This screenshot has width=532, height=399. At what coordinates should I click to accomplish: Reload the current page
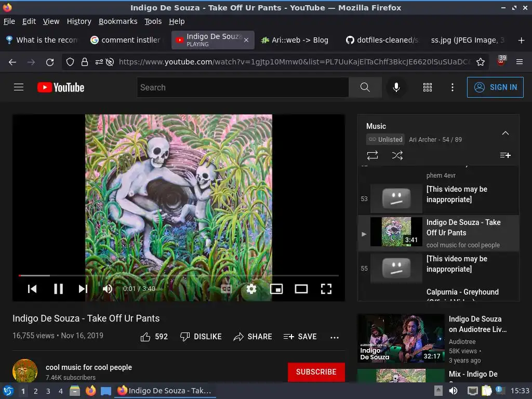point(50,62)
